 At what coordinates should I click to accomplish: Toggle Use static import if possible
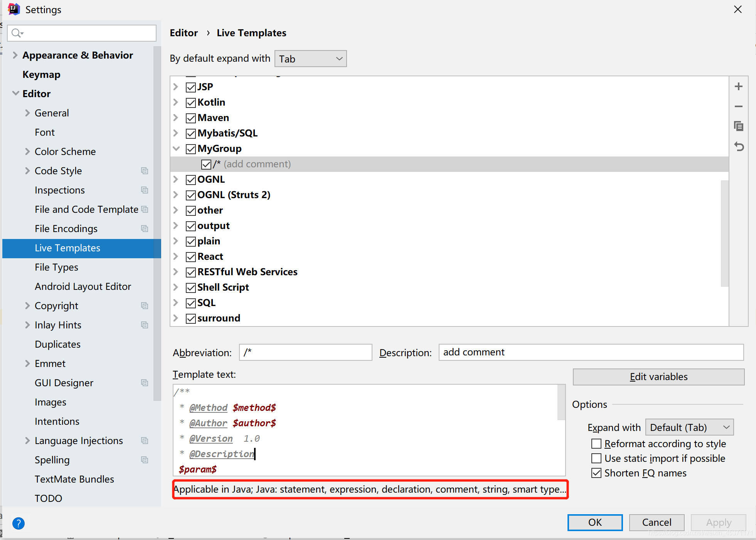(596, 458)
